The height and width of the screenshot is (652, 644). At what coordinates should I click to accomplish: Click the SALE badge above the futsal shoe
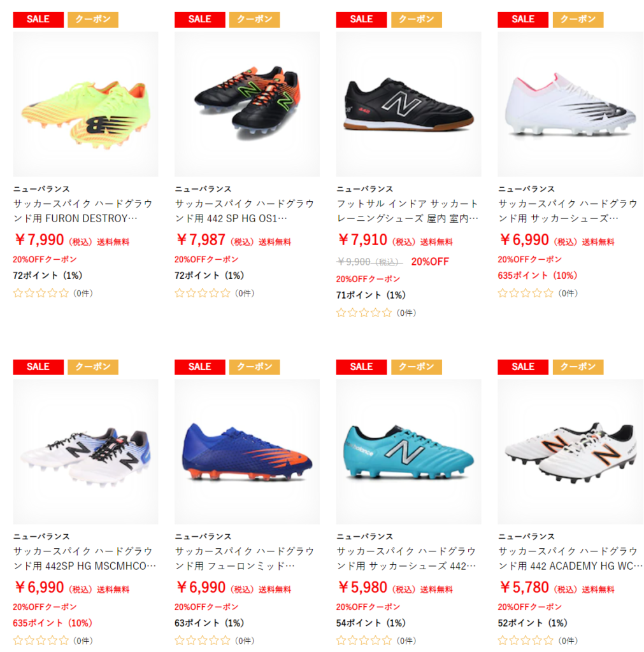pos(362,20)
